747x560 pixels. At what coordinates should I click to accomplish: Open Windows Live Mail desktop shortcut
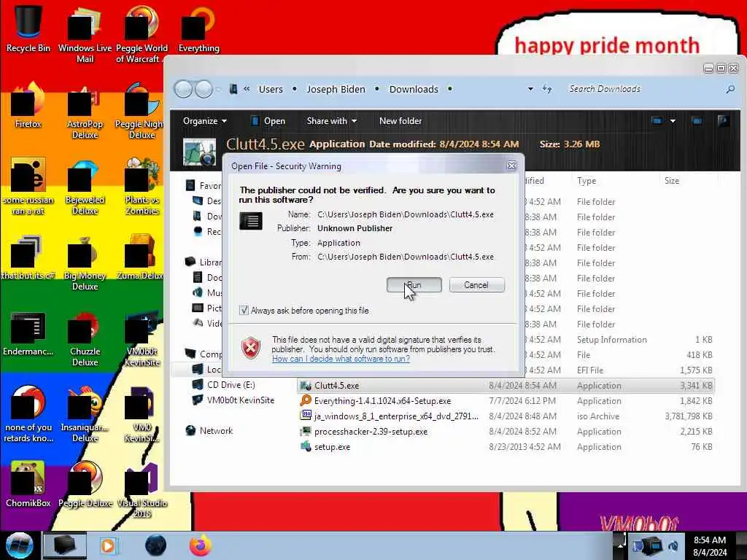(85, 34)
